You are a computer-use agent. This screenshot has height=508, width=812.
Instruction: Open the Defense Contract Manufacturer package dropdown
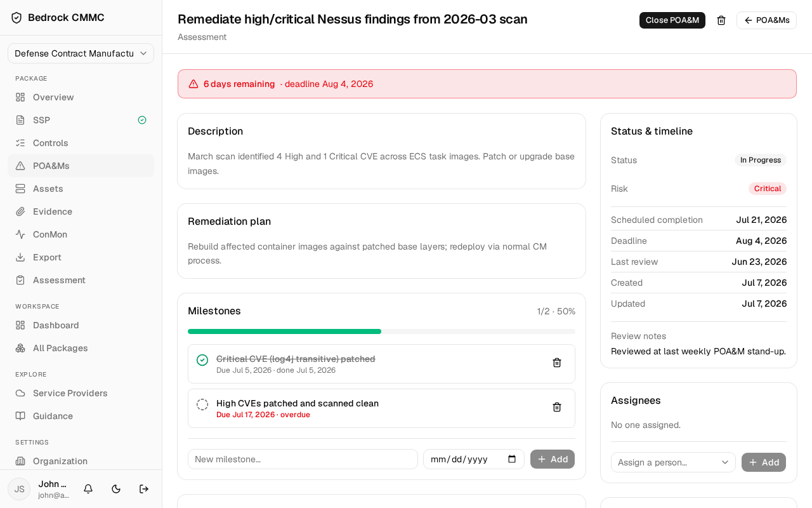(x=81, y=53)
